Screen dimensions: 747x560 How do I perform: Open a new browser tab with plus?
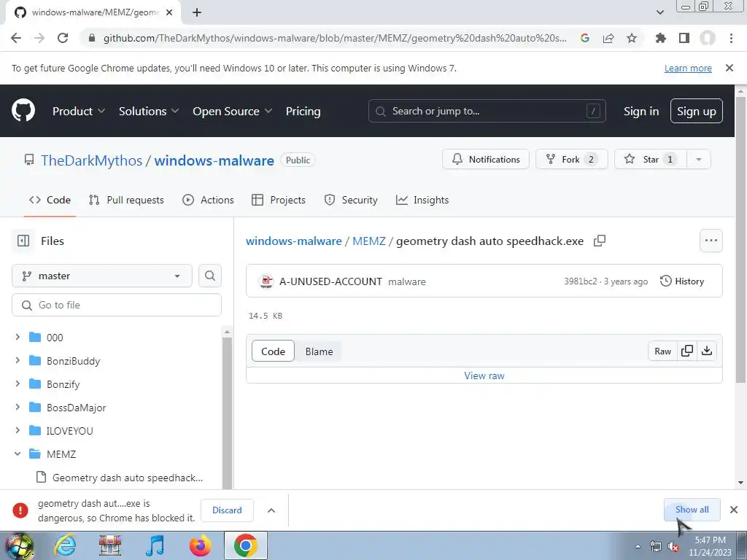coord(197,12)
